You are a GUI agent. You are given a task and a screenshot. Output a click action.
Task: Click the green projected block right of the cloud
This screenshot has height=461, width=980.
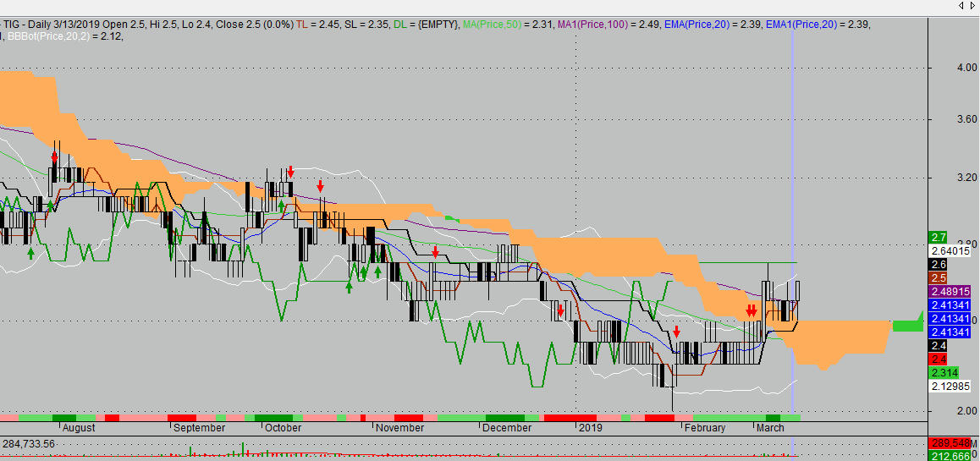point(907,325)
